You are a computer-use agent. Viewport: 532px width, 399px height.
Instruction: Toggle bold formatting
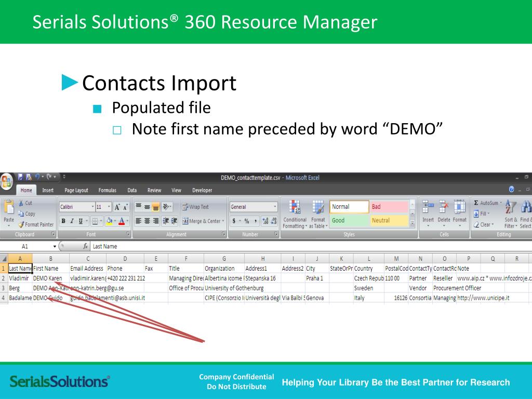coord(63,221)
